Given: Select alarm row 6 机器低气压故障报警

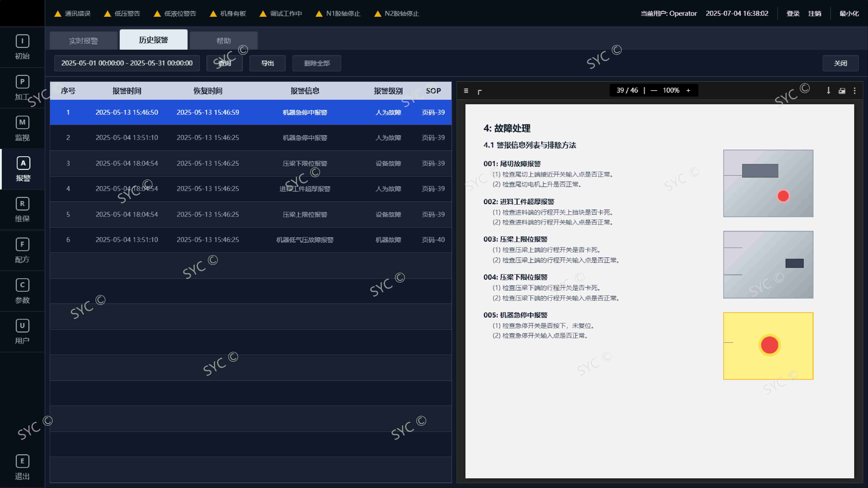Looking at the screenshot, I should click(x=251, y=240).
